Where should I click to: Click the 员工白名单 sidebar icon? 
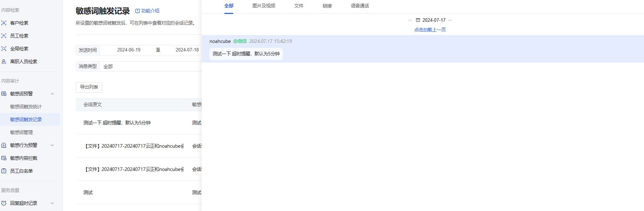(4, 171)
